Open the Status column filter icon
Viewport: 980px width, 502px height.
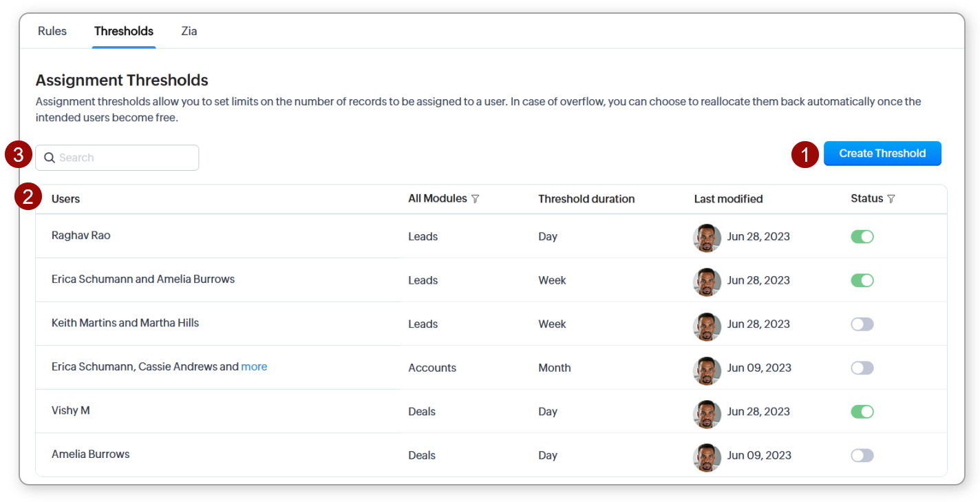(x=891, y=199)
